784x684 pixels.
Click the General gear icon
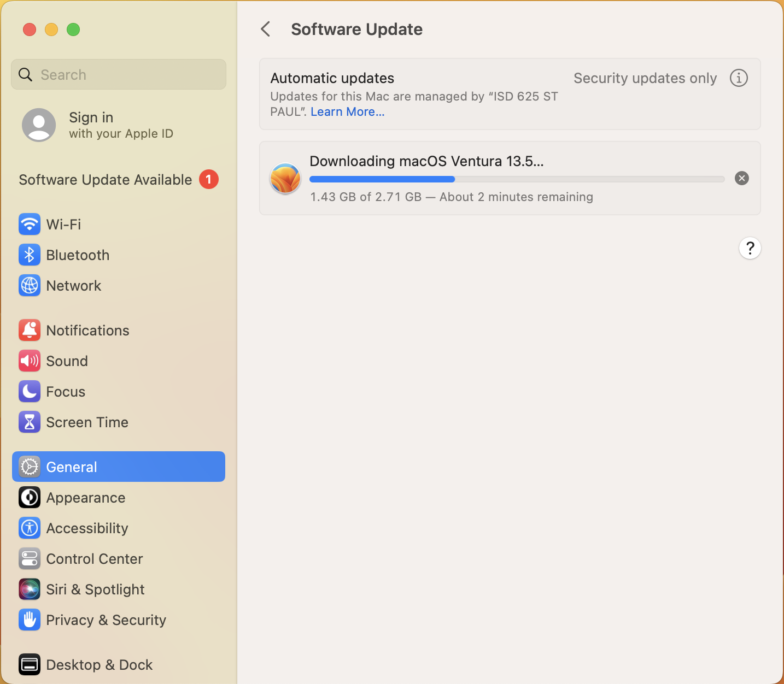pyautogui.click(x=30, y=467)
